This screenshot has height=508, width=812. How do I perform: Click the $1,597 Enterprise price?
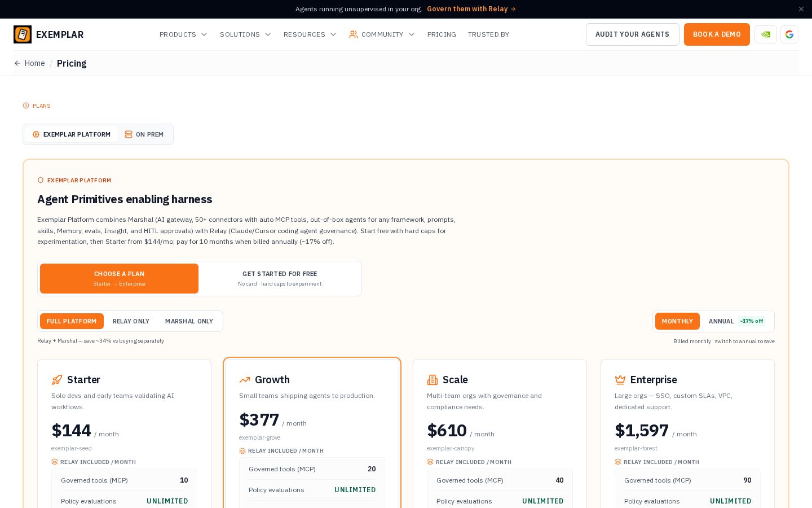[x=642, y=431]
